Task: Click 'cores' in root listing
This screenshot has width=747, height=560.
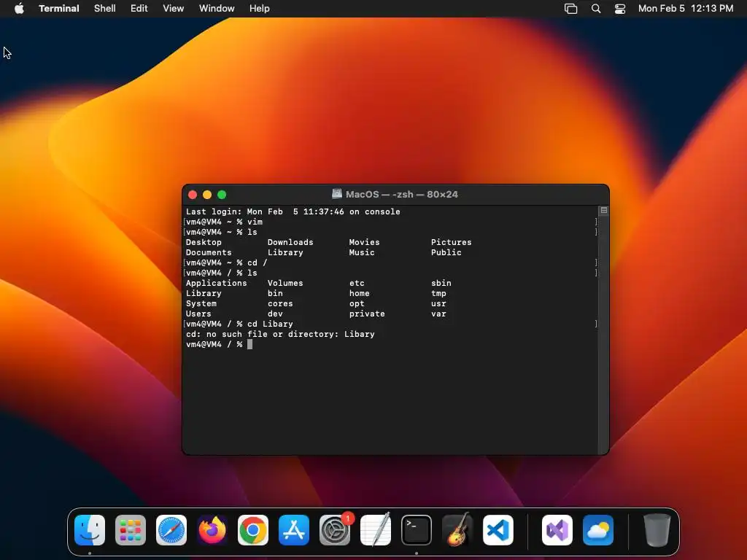Action: pos(280,303)
